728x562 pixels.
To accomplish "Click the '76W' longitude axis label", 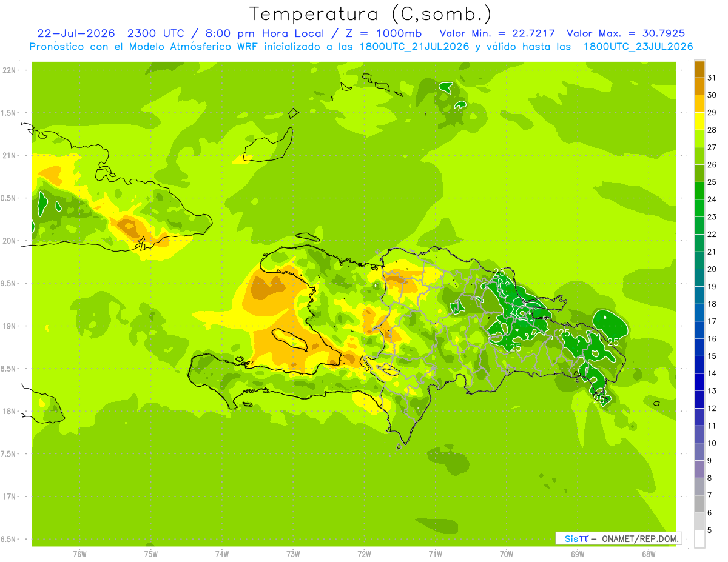I will click(79, 554).
